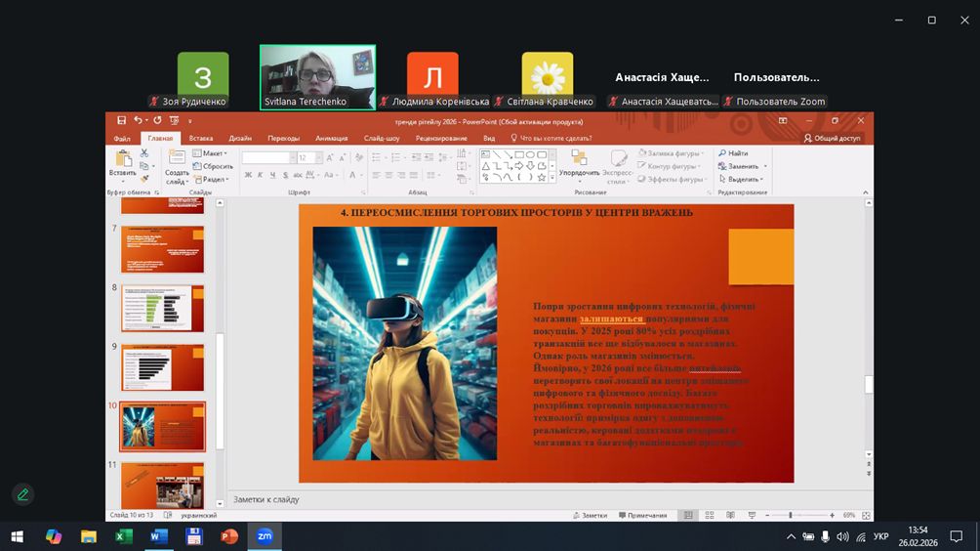Image resolution: width=980 pixels, height=551 pixels.
Task: Click the Undo arrow in PowerPoint title bar
Action: 138,121
